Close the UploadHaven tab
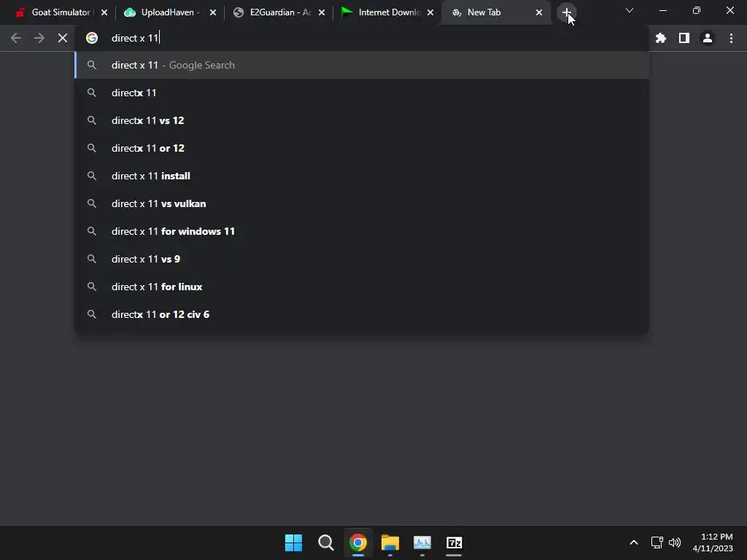The image size is (747, 560). [x=213, y=13]
